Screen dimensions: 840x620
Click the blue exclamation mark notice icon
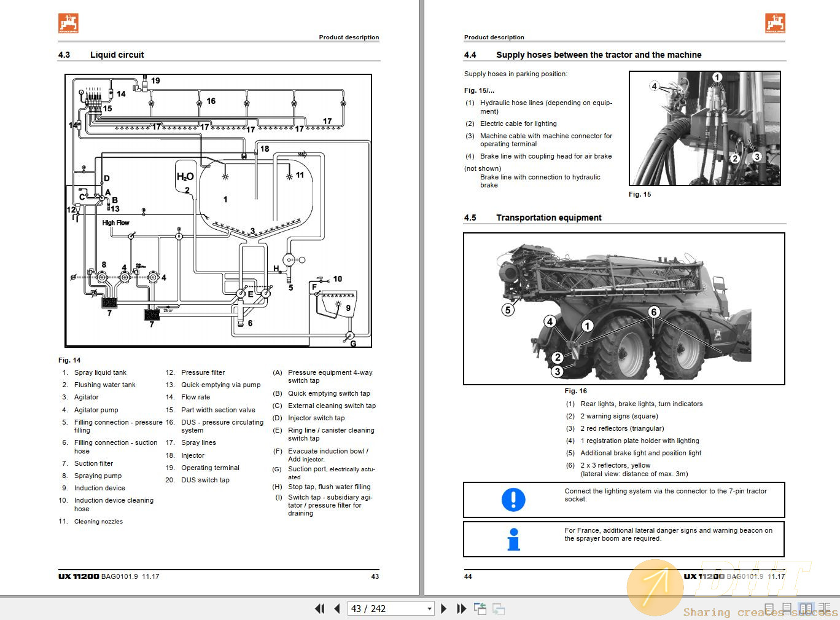coord(513,500)
